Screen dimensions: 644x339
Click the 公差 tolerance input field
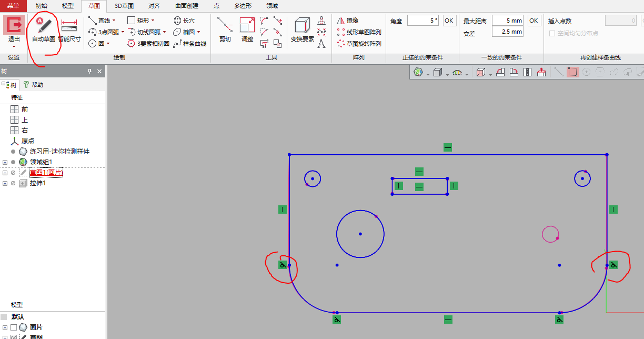point(507,32)
